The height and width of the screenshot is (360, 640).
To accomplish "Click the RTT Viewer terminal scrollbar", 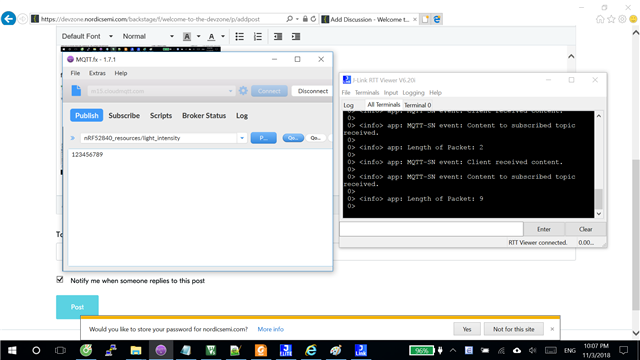I will (599, 165).
